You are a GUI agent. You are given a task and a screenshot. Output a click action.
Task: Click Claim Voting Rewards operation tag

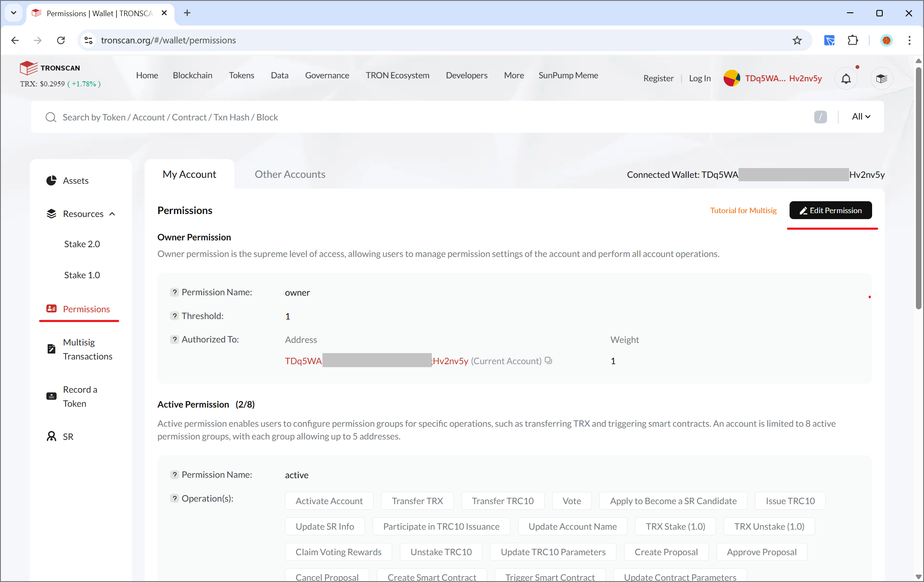click(x=338, y=552)
